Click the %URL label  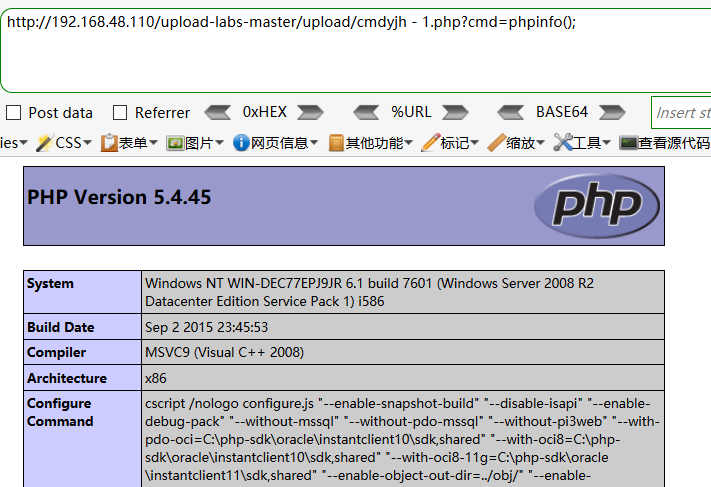tap(411, 112)
